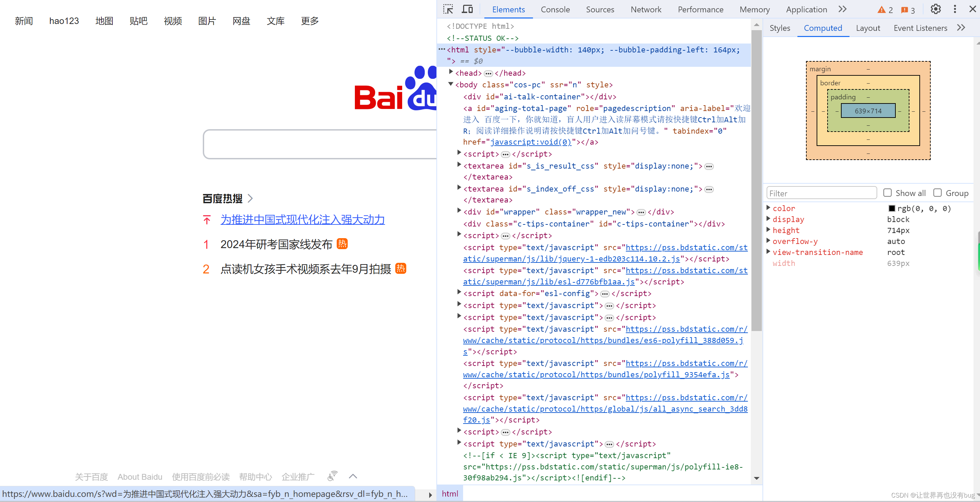Viewport: 980px width, 502px height.
Task: Toggle the device toolbar icon
Action: pos(467,9)
